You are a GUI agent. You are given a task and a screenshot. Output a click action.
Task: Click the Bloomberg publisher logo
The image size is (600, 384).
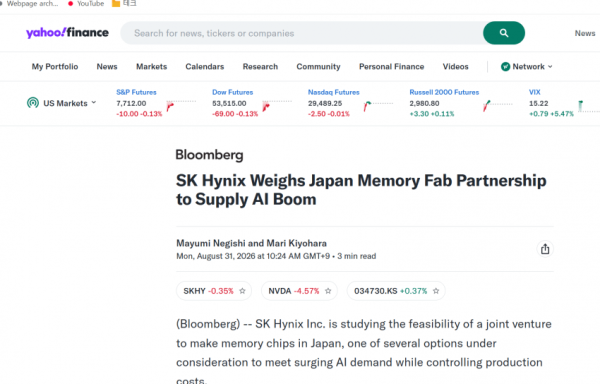pyautogui.click(x=209, y=155)
